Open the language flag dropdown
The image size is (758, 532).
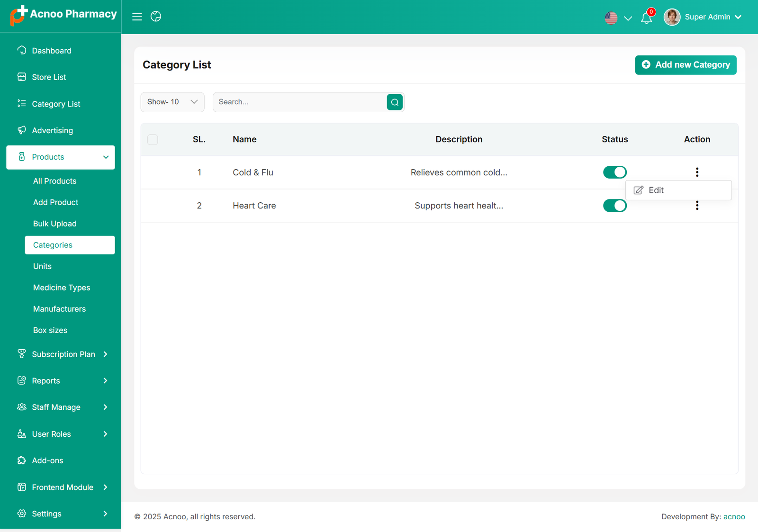coord(618,18)
